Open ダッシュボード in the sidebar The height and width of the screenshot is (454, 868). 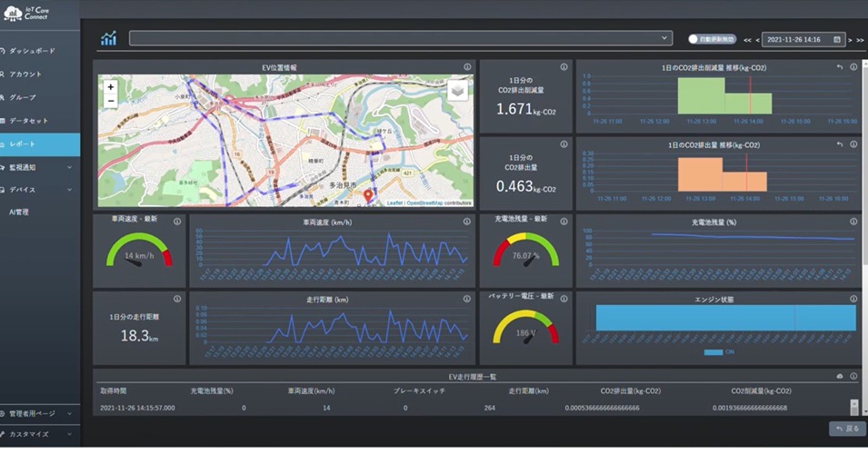coord(32,51)
